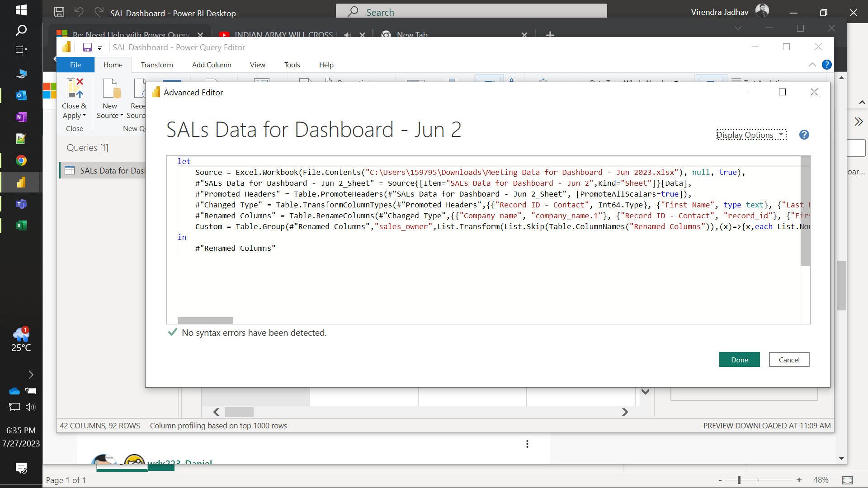Open Microsoft Teams from the taskbar

[21, 204]
